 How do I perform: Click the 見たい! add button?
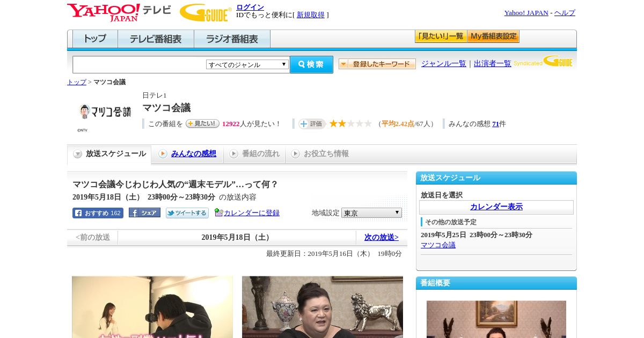[x=202, y=123]
